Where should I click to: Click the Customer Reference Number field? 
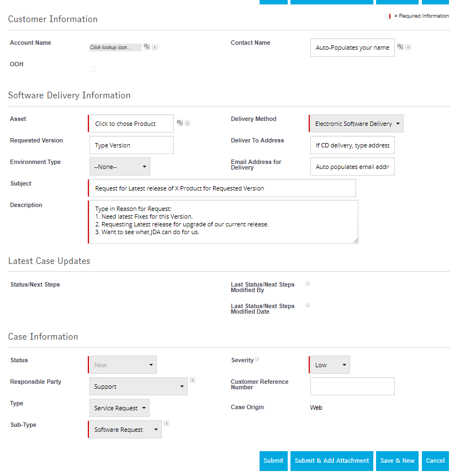pyautogui.click(x=352, y=387)
